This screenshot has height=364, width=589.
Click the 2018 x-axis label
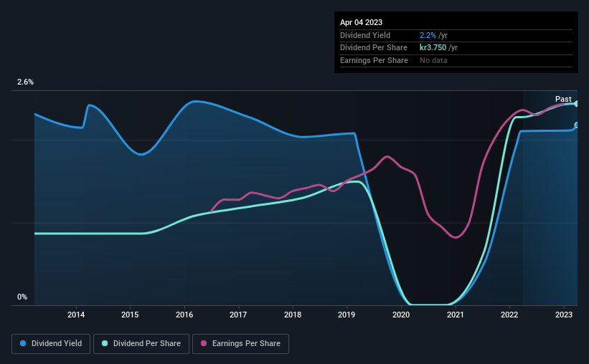tap(293, 315)
